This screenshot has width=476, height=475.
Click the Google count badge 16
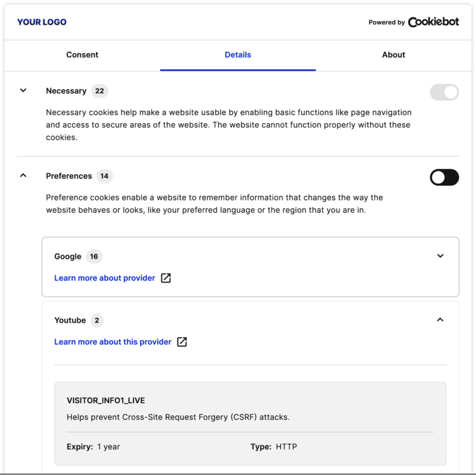[94, 257]
